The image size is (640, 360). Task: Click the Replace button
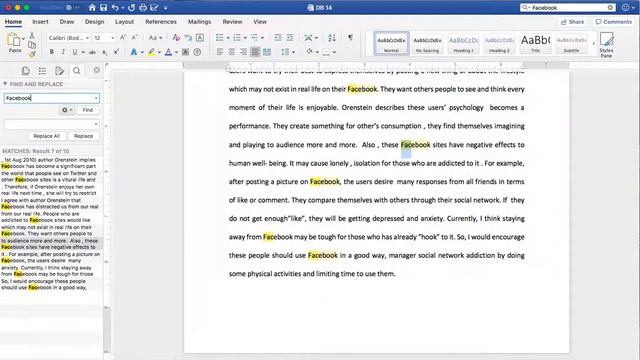coord(83,136)
